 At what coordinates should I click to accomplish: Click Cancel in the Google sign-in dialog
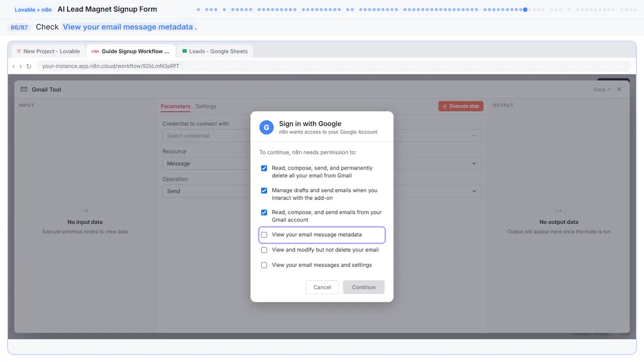(x=322, y=287)
